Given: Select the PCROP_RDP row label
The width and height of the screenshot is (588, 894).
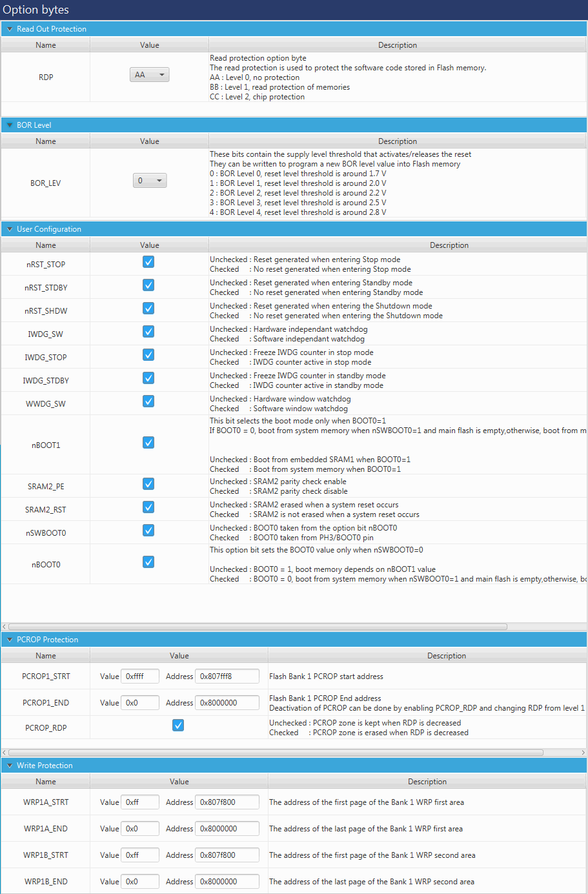Looking at the screenshot, I should [x=46, y=728].
